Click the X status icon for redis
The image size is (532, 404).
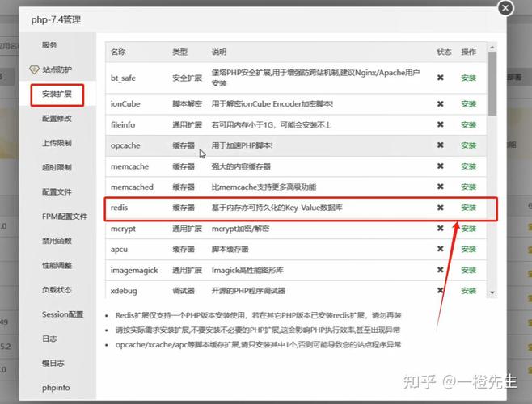[x=441, y=208]
